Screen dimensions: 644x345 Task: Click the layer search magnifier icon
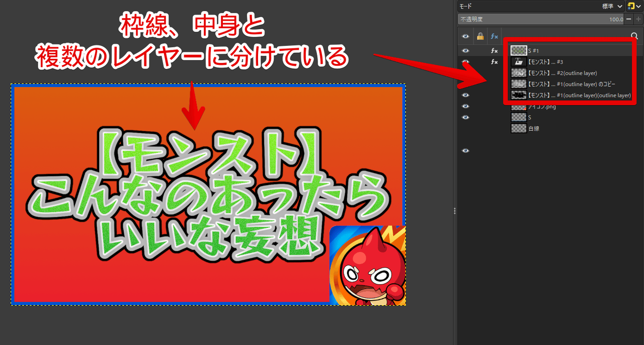(x=634, y=36)
